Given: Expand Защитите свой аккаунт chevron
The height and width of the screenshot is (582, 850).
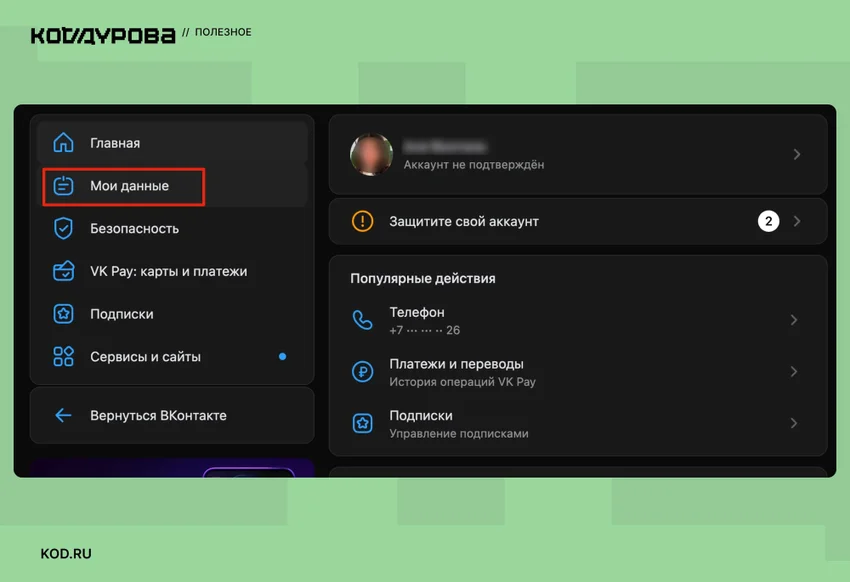Looking at the screenshot, I should [797, 221].
